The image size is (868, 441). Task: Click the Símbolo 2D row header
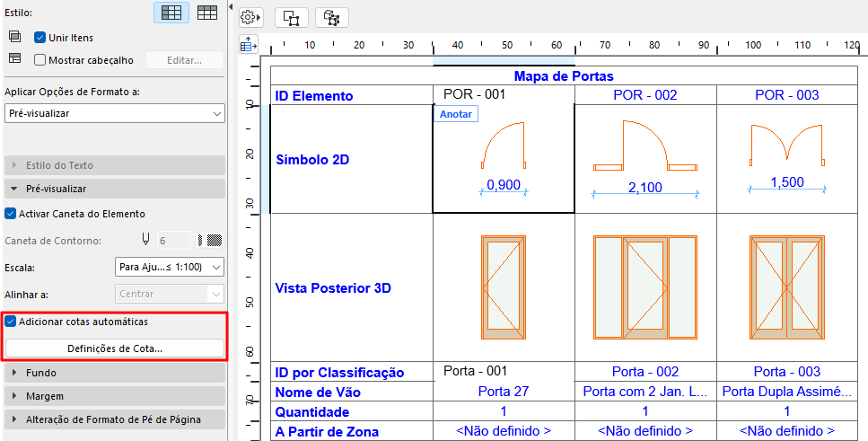click(352, 158)
